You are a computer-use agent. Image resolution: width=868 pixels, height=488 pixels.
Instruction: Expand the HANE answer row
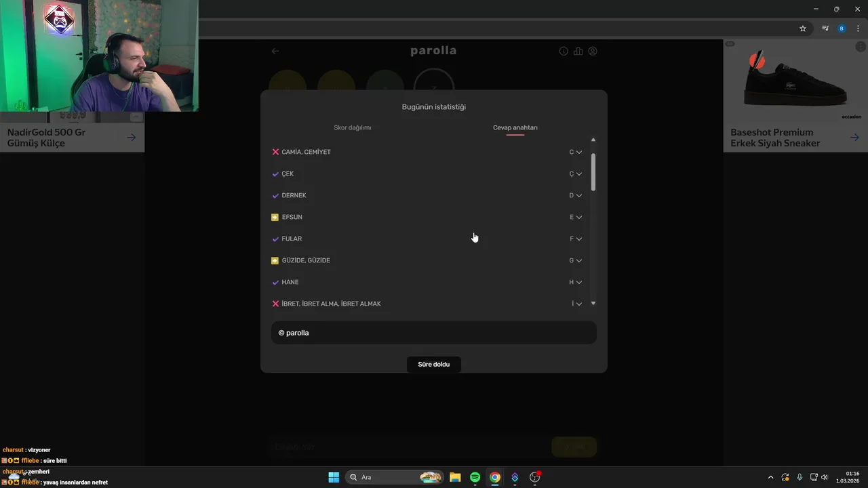427,282
